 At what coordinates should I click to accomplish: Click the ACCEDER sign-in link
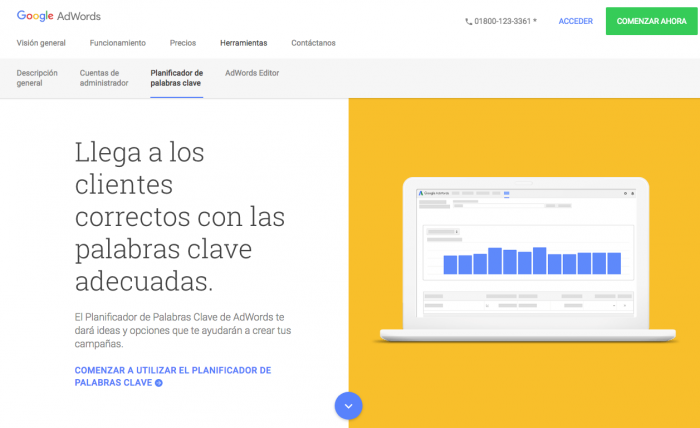point(575,21)
